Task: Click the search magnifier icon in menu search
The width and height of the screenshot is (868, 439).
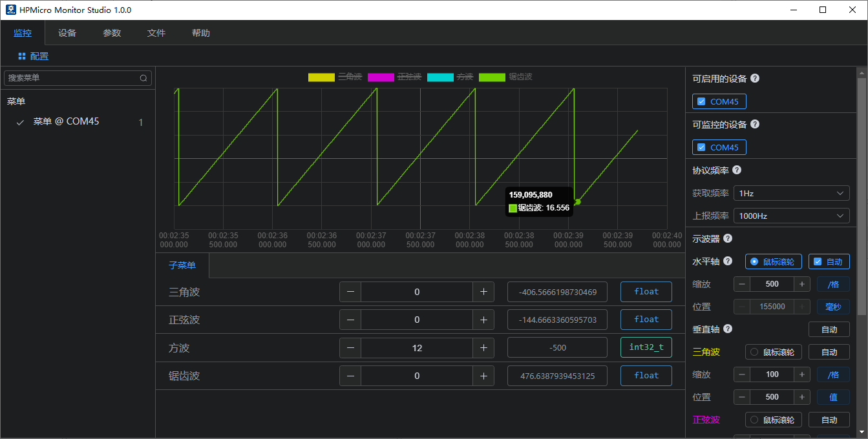Action: click(143, 78)
